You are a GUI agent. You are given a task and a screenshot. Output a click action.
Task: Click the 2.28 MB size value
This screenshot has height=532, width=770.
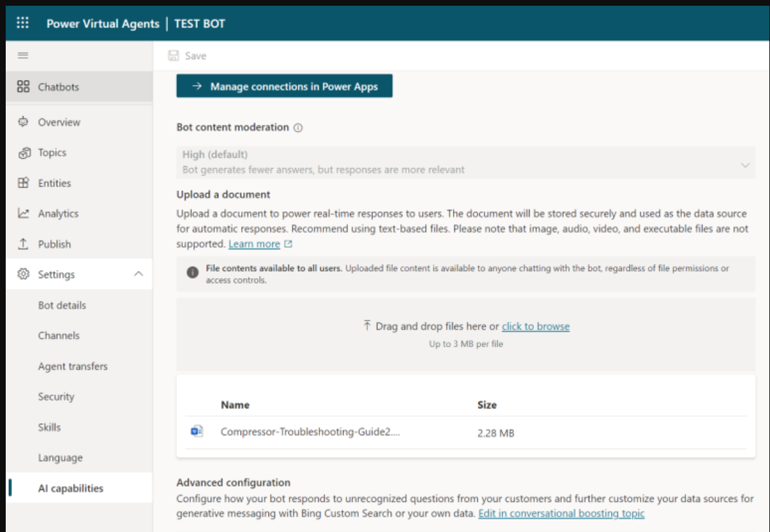tap(496, 433)
